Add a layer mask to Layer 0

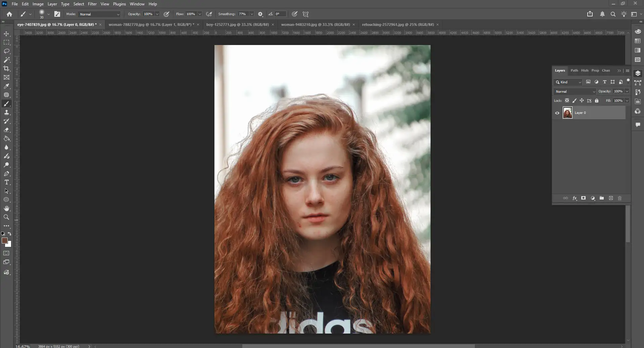coord(584,198)
